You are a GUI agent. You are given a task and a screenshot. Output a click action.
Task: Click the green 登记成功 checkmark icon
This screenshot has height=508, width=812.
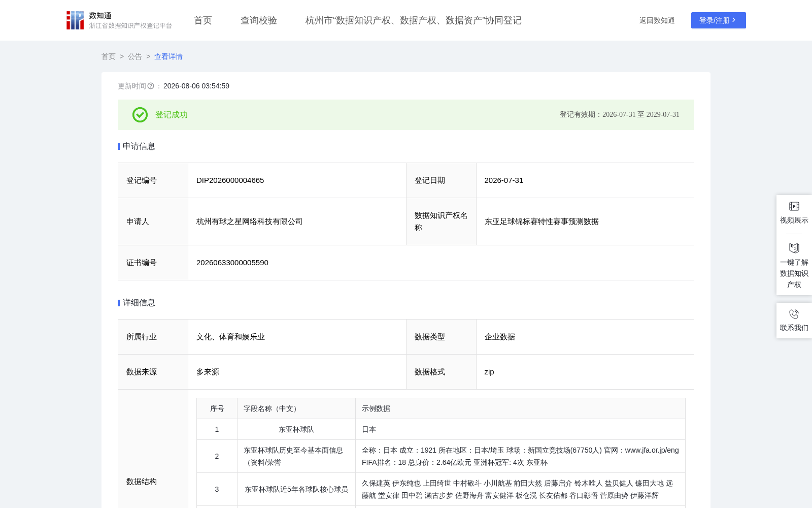(140, 115)
